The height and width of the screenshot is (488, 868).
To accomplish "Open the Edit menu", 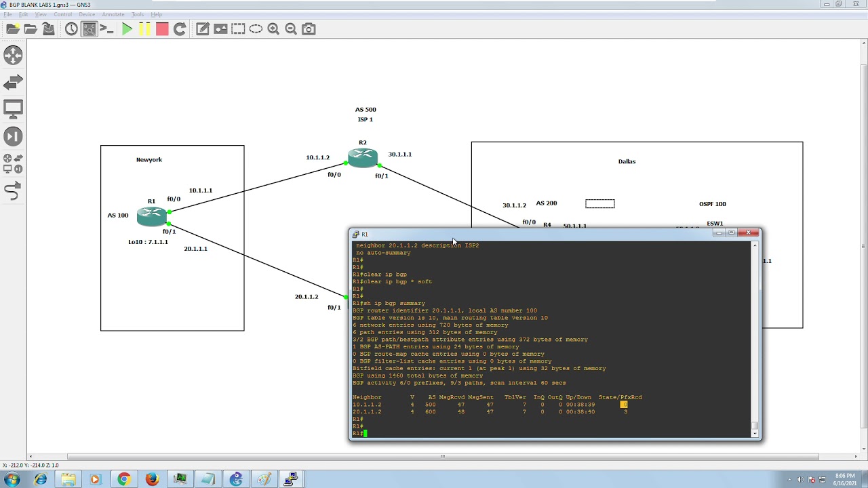I will pyautogui.click(x=24, y=14).
